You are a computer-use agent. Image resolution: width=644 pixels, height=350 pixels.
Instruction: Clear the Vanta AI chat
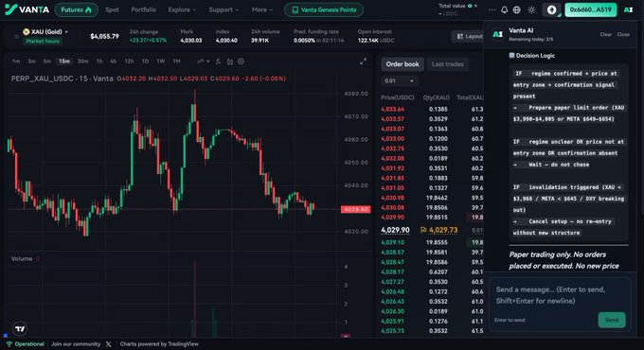pyautogui.click(x=605, y=34)
